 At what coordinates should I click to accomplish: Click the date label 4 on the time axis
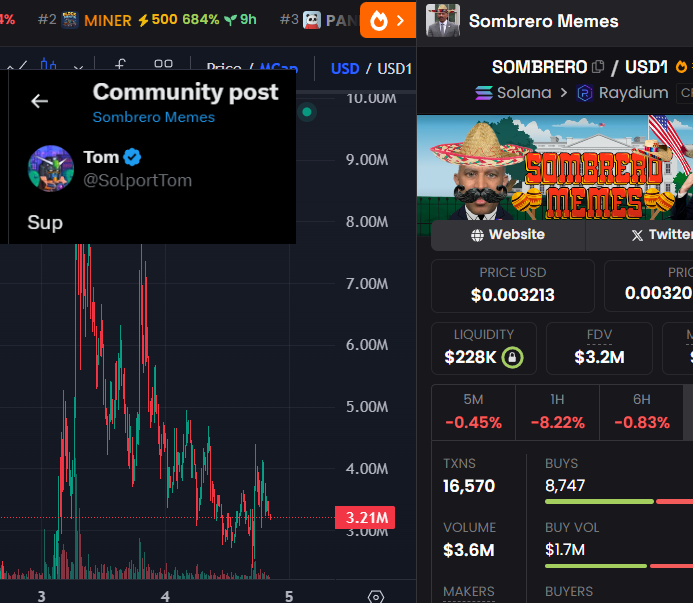(x=165, y=596)
